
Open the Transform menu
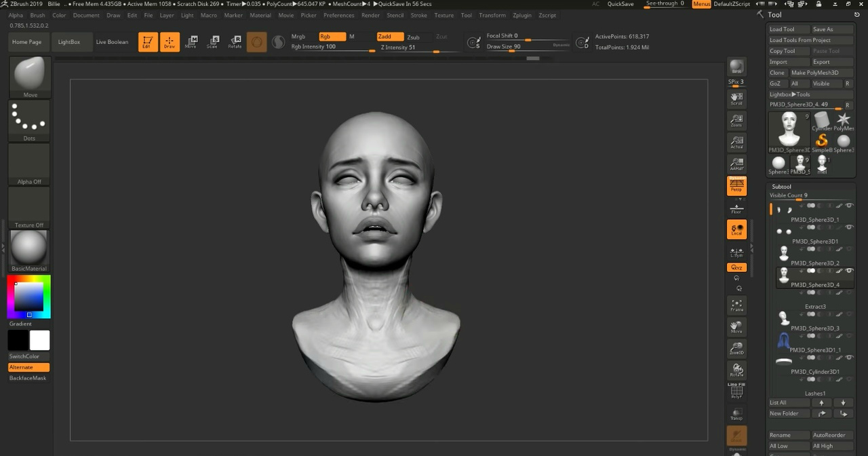tap(492, 15)
